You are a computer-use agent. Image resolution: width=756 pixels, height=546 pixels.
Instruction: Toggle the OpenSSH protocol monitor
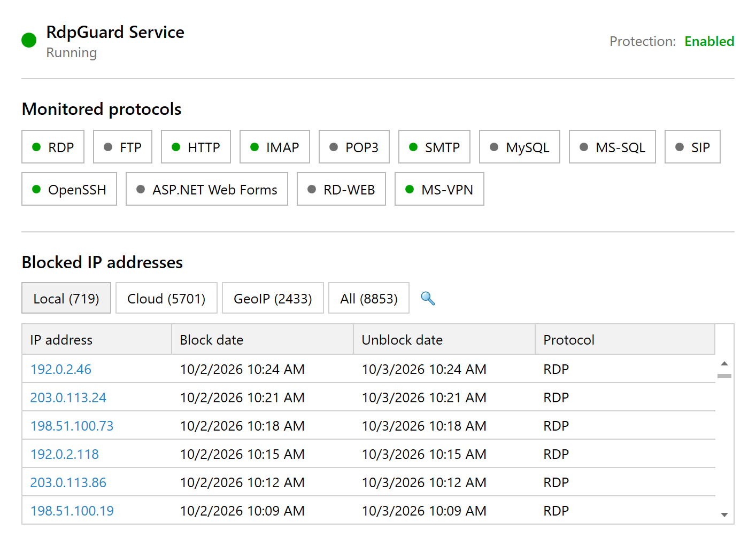coord(69,189)
